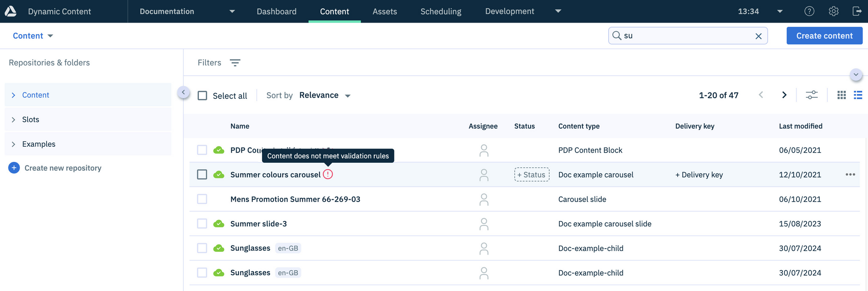The height and width of the screenshot is (291, 868).
Task: Click published cloud icon for Summer colours carousel
Action: 219,174
